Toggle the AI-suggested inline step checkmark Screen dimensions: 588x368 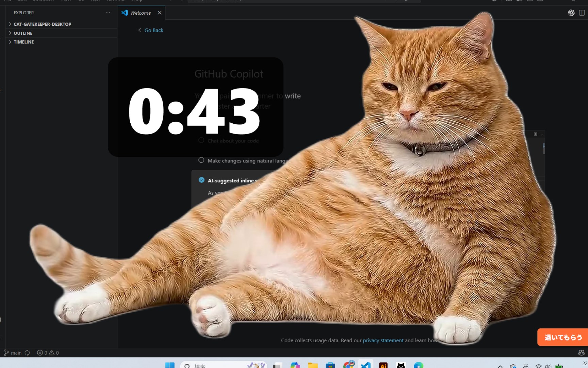[x=201, y=180]
